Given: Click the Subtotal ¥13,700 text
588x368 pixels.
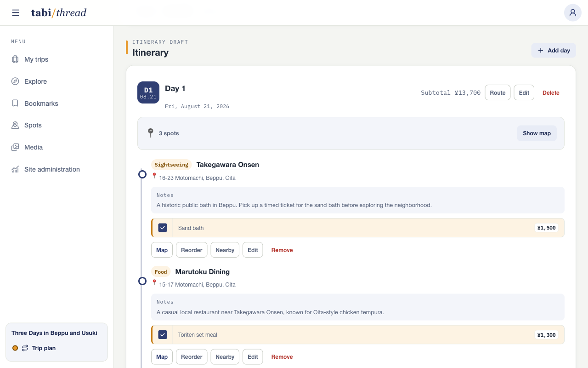Looking at the screenshot, I should pos(451,92).
